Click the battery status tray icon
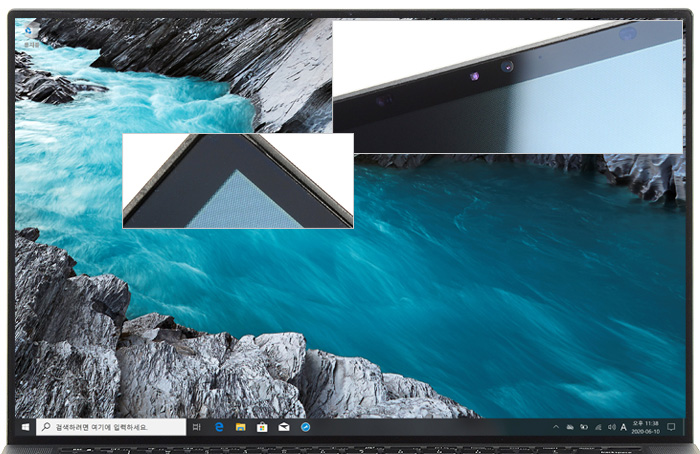Screen dimensions: 700x454 coord(584,427)
